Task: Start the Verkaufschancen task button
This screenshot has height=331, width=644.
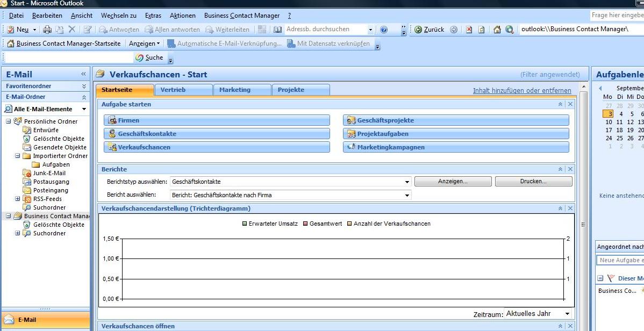Action: 217,147
